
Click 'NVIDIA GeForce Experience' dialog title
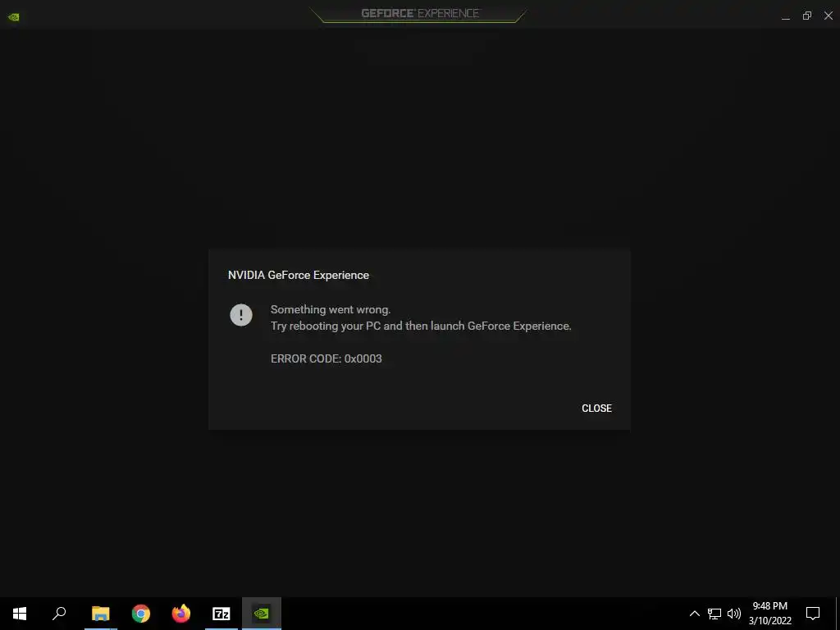tap(299, 276)
